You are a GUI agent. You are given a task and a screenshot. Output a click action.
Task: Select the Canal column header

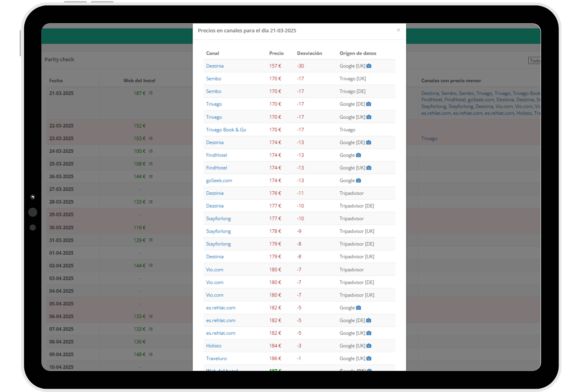click(x=212, y=53)
